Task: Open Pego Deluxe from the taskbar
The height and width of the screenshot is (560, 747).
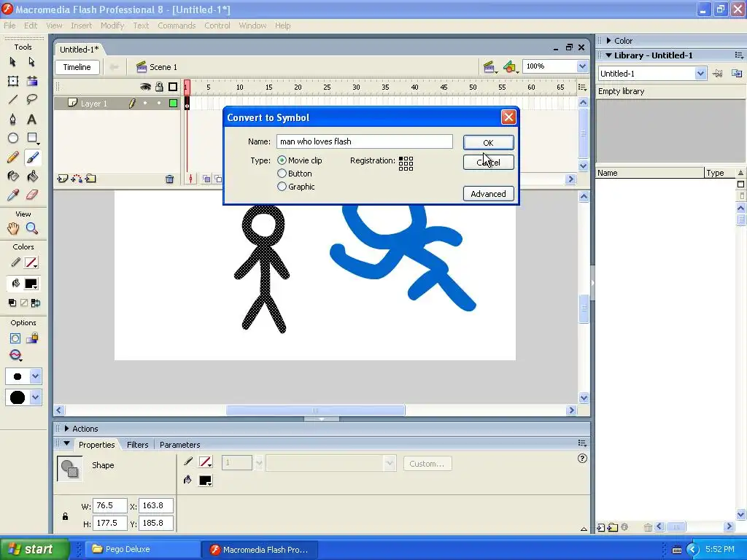Action: 142,549
